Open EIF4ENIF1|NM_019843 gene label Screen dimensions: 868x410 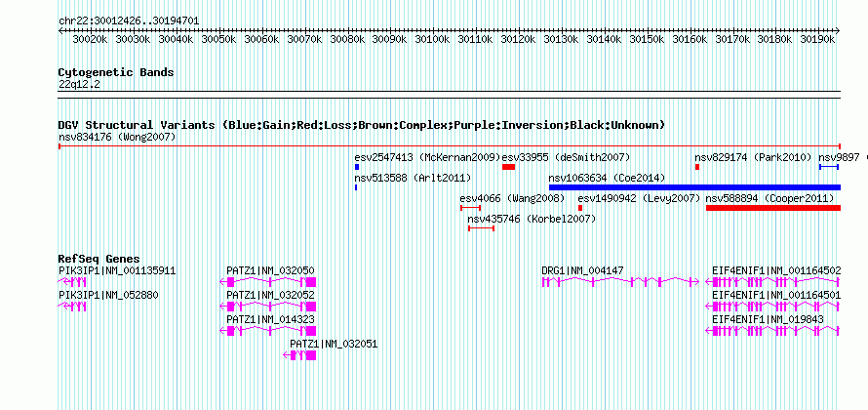click(x=768, y=319)
